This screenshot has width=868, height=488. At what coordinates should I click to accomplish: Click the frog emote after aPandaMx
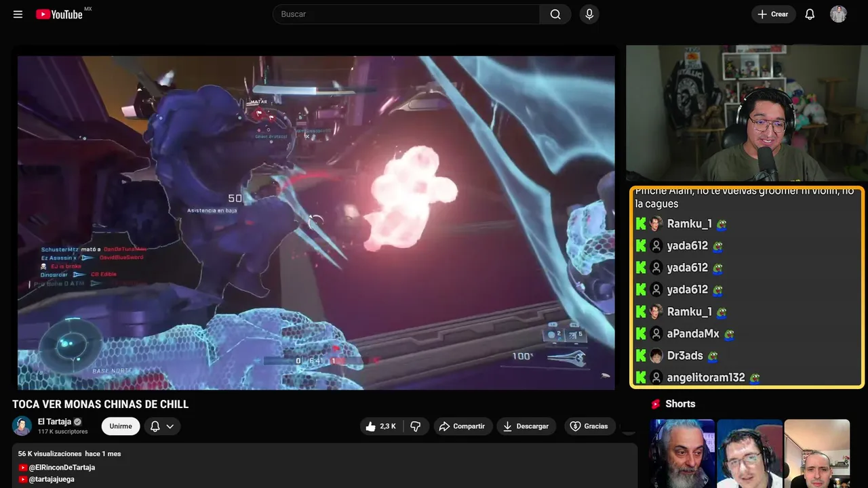pyautogui.click(x=729, y=335)
